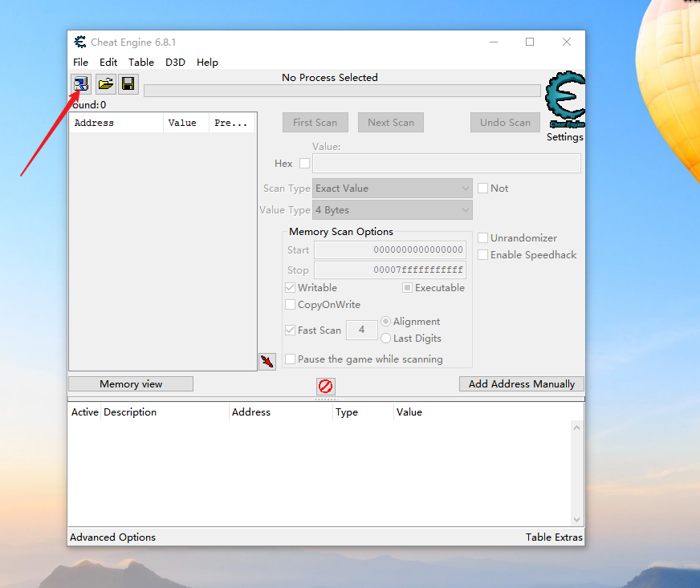
Task: Click the open cheat table folder icon
Action: coord(106,84)
